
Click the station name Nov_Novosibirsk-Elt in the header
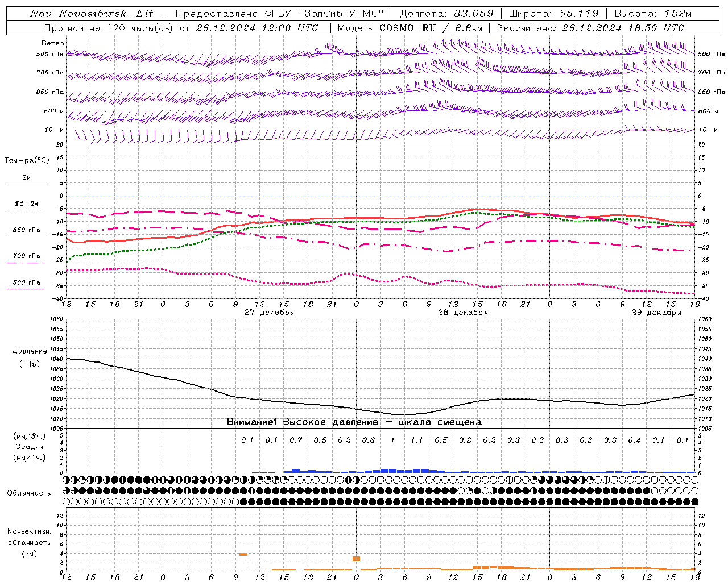(x=92, y=14)
